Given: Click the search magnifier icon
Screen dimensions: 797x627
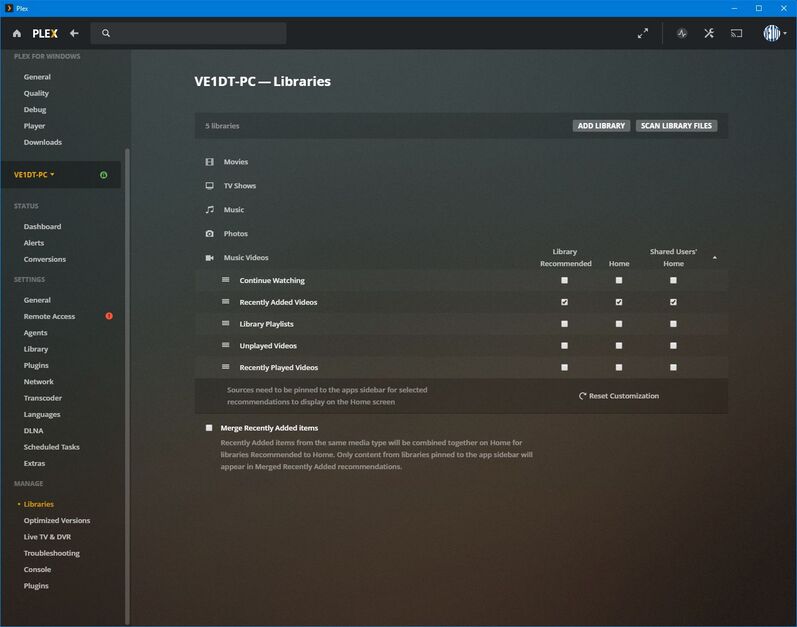Looking at the screenshot, I should 106,34.
